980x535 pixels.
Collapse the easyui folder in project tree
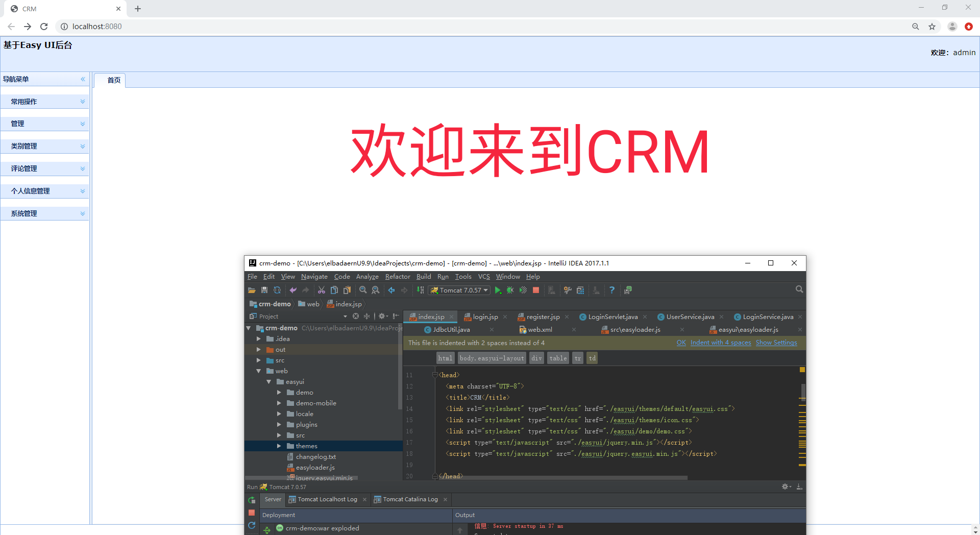coord(268,381)
